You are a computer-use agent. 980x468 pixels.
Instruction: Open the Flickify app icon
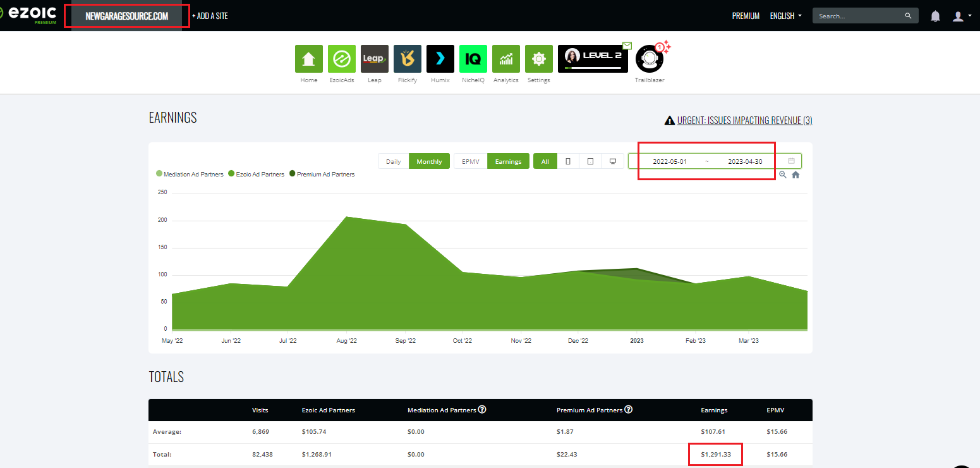[408, 59]
